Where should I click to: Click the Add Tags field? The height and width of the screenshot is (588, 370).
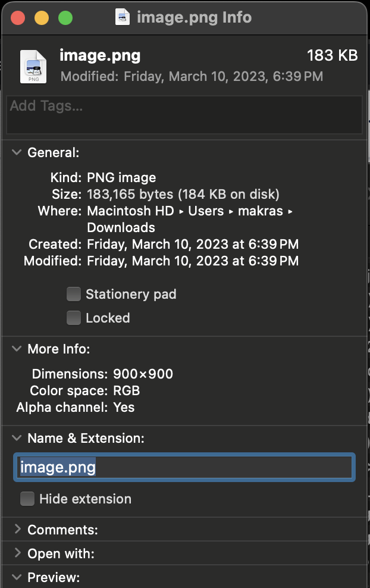click(x=184, y=115)
